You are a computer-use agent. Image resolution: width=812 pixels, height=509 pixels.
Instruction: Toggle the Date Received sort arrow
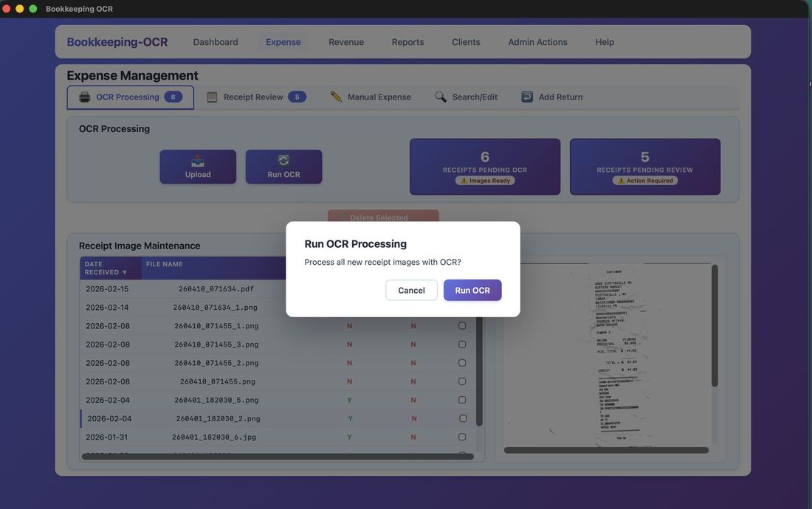pyautogui.click(x=123, y=273)
